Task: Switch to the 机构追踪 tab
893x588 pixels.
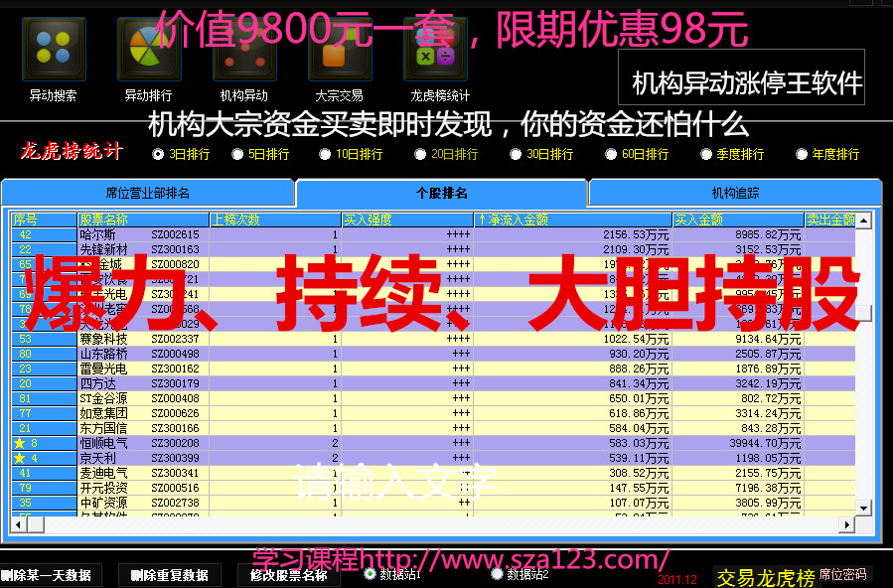Action: (734, 193)
